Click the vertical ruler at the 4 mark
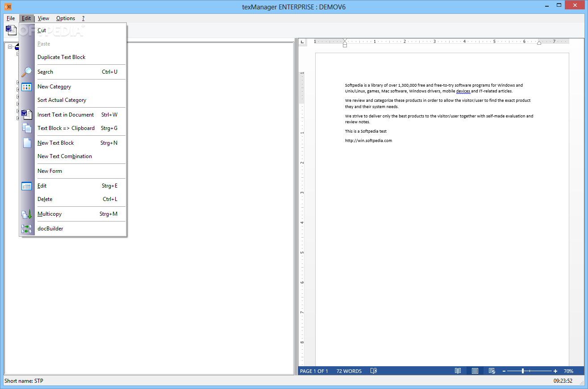The image size is (588, 389). tap(302, 223)
